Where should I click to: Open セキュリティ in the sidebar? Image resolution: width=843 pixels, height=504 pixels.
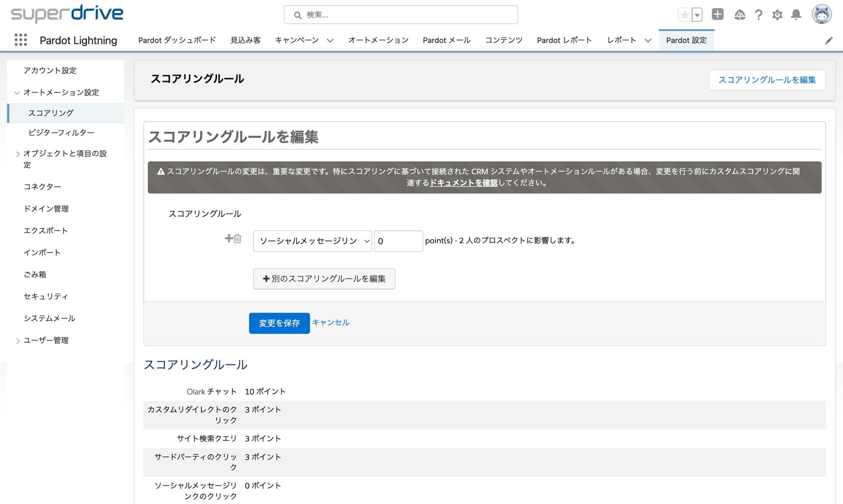click(x=45, y=296)
